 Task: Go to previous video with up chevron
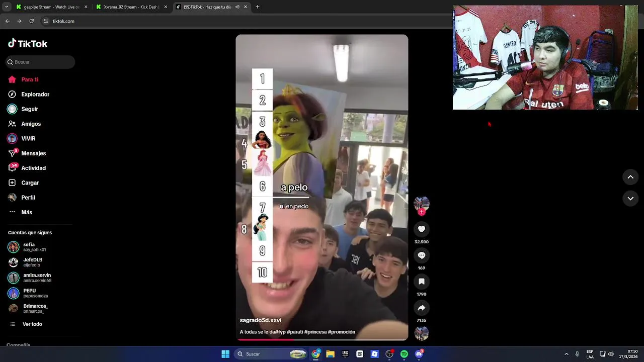[x=630, y=177]
